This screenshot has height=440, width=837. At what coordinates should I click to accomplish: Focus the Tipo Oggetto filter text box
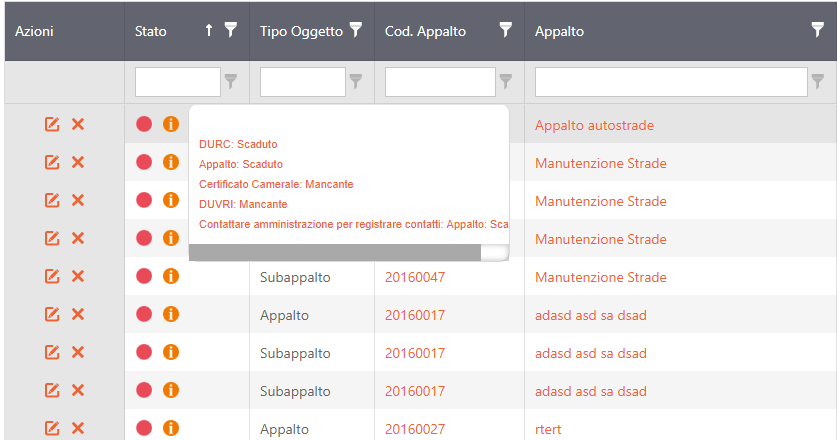pyautogui.click(x=303, y=82)
